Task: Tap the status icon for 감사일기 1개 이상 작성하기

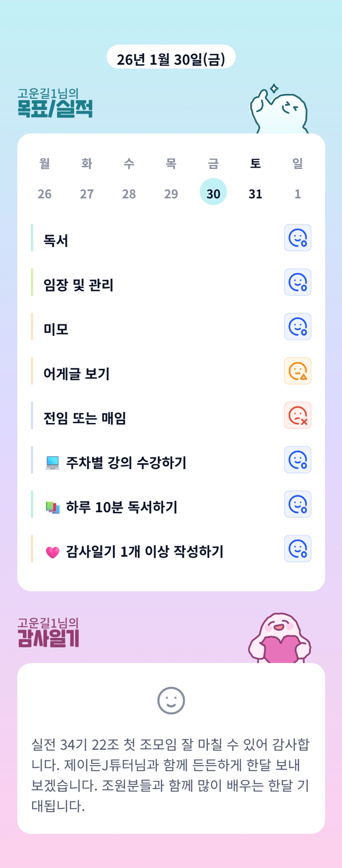Action: pos(297,549)
